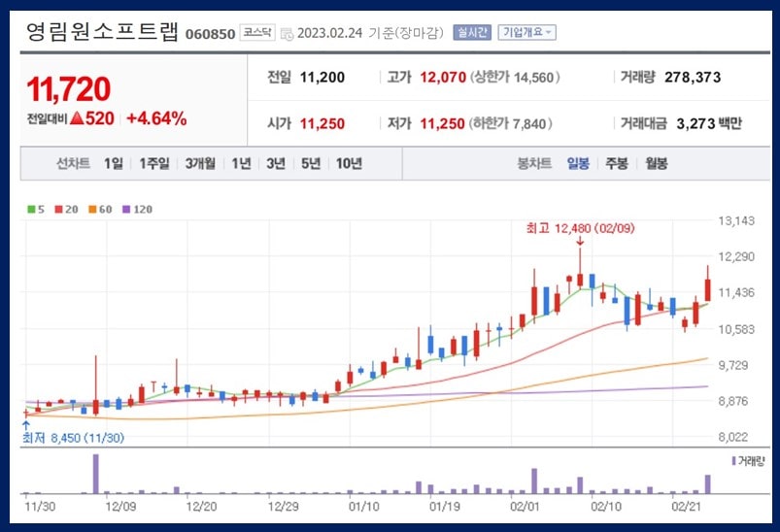Click the 01/10 date axis label

tap(363, 507)
